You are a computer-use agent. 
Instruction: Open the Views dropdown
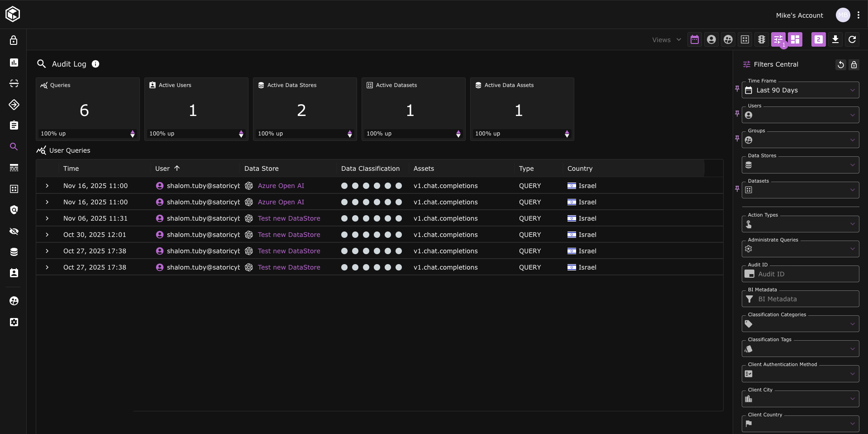(x=666, y=40)
